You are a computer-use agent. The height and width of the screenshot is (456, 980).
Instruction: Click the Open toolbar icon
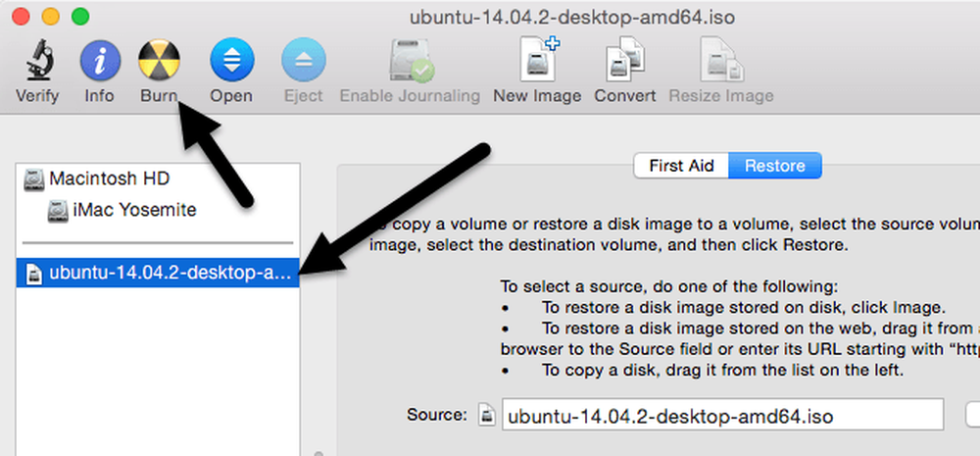pyautogui.click(x=232, y=60)
